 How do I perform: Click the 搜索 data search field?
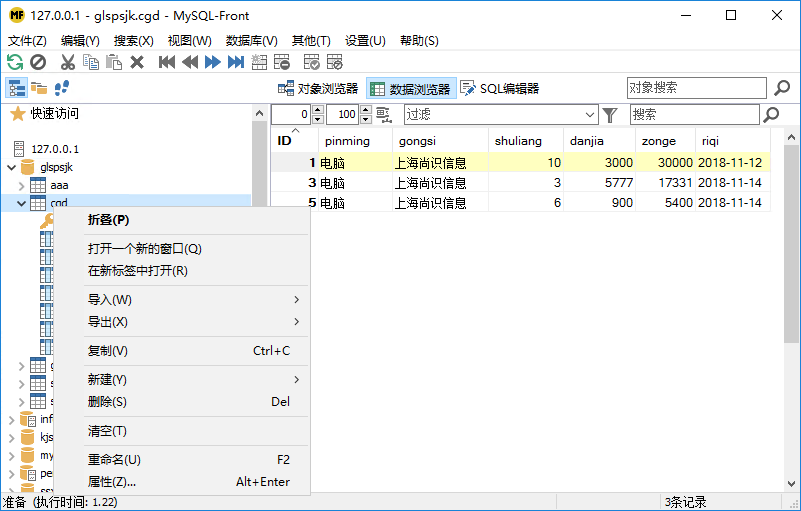(x=694, y=114)
